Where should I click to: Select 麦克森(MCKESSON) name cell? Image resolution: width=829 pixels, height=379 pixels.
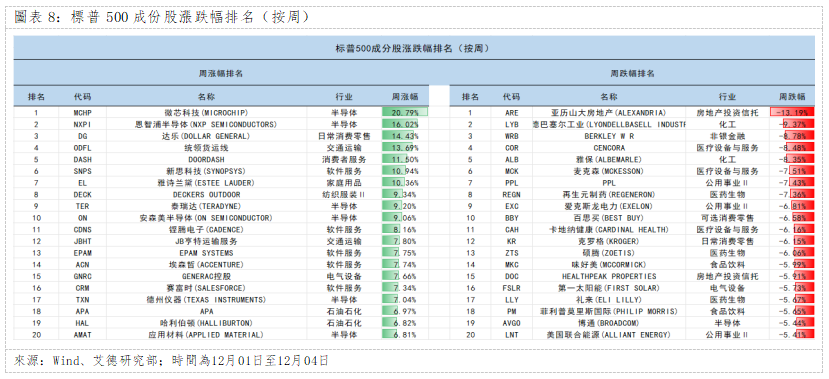tap(609, 171)
